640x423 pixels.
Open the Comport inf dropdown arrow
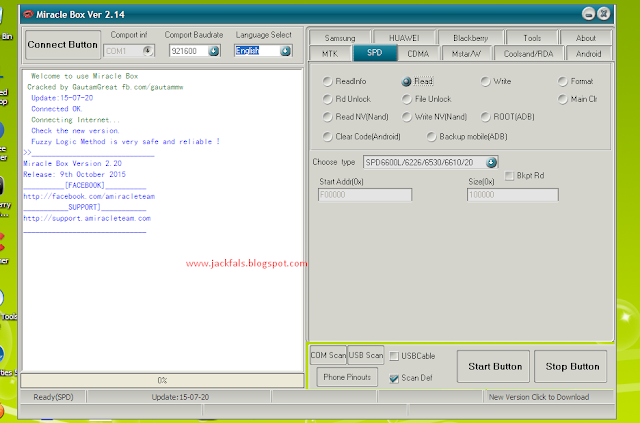point(148,51)
